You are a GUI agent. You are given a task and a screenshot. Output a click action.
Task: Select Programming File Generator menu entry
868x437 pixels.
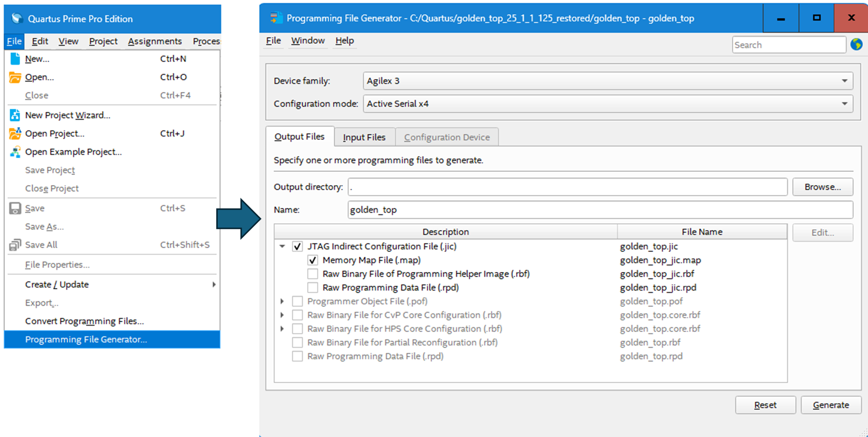(86, 339)
